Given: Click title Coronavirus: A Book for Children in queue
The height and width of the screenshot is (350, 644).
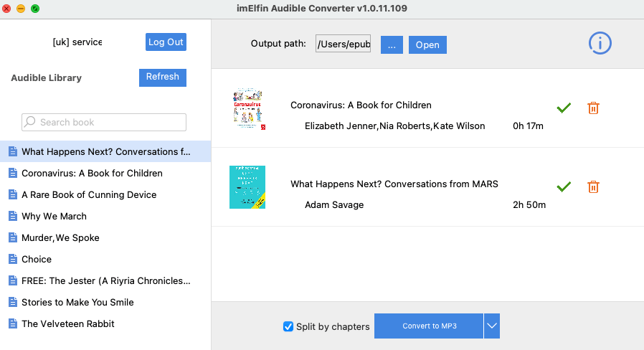Looking at the screenshot, I should click(361, 105).
